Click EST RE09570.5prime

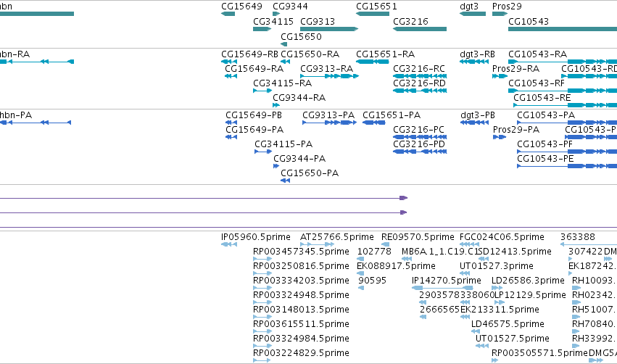pos(418,237)
